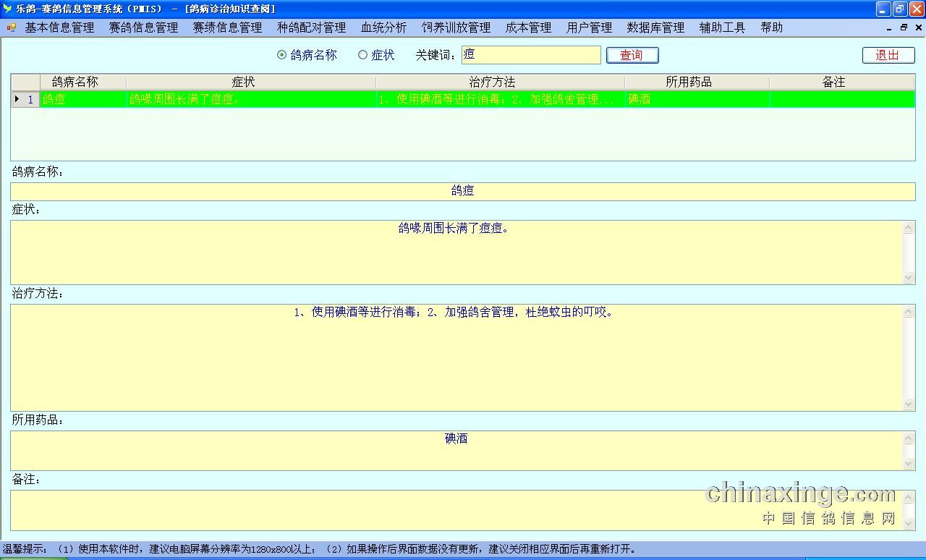926x560 pixels.
Task: Click the 查询 button
Action: [x=632, y=55]
